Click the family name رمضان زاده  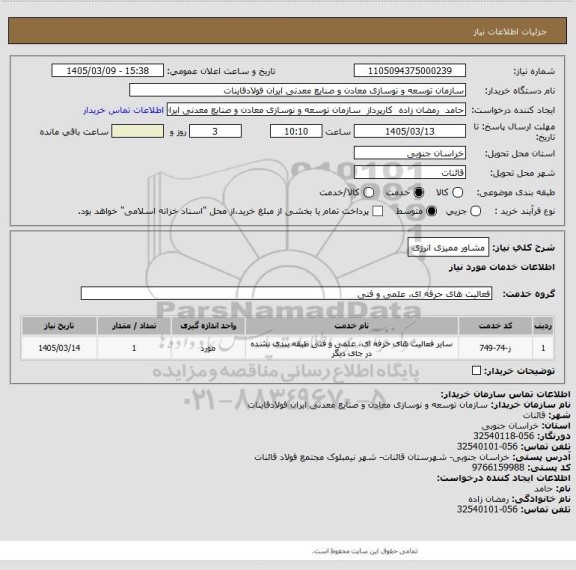pos(489,499)
